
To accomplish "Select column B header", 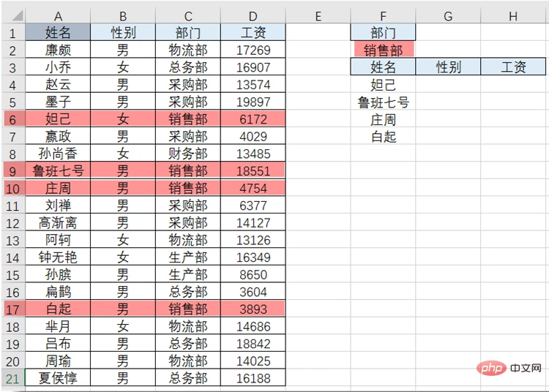I will [123, 16].
